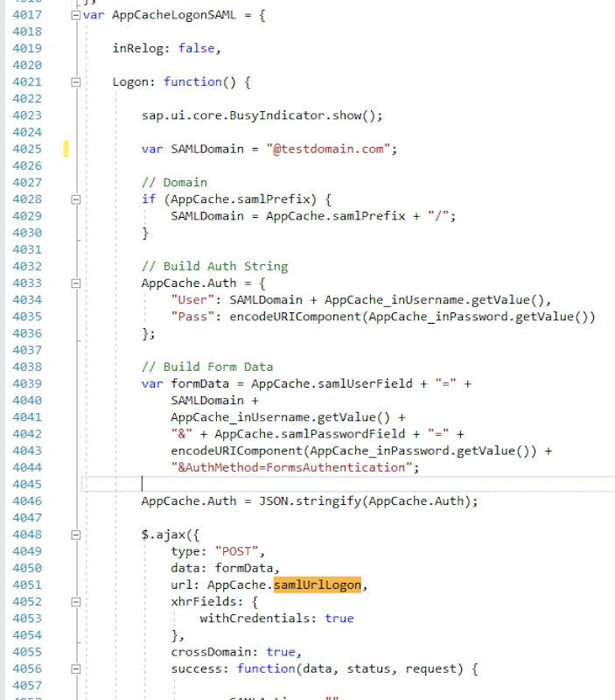Click the // Build Form Data comment
615x700 pixels.
pyautogui.click(x=207, y=367)
